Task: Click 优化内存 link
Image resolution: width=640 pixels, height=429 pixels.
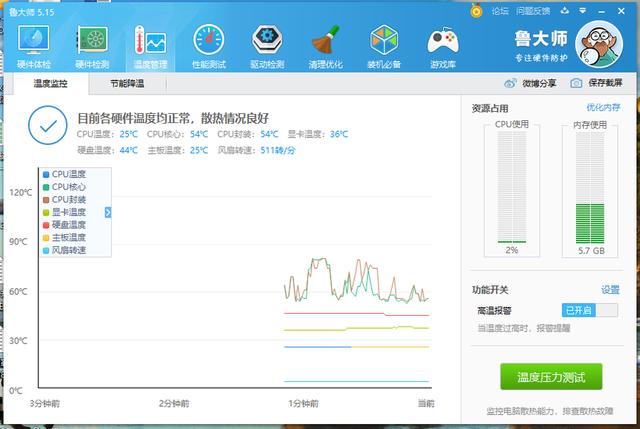Action: (603, 107)
